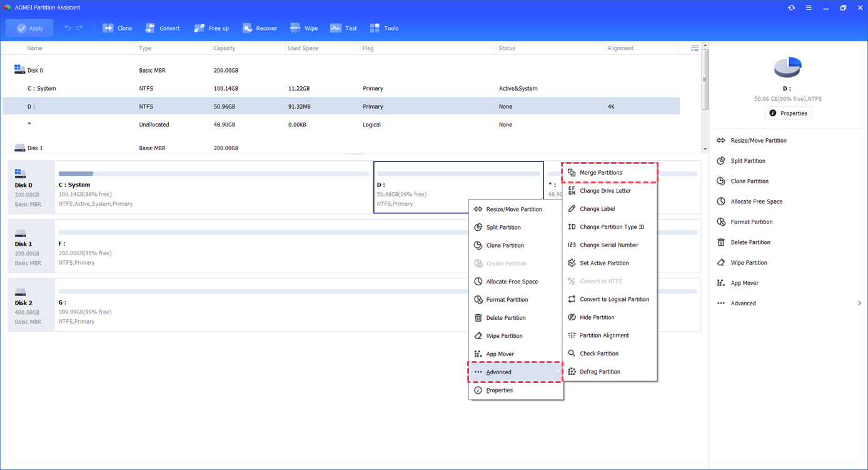Select the G: partition block on Disk 2
This screenshot has height=470, width=868.
click(378, 305)
